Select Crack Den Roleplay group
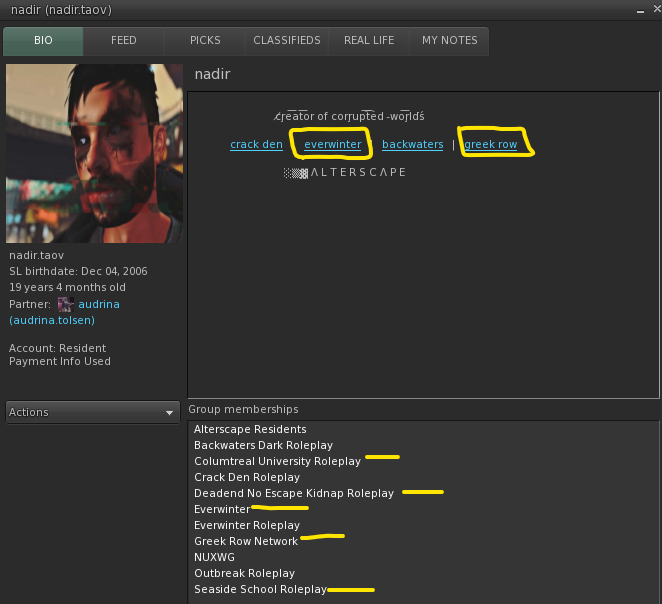This screenshot has height=604, width=662. click(247, 477)
